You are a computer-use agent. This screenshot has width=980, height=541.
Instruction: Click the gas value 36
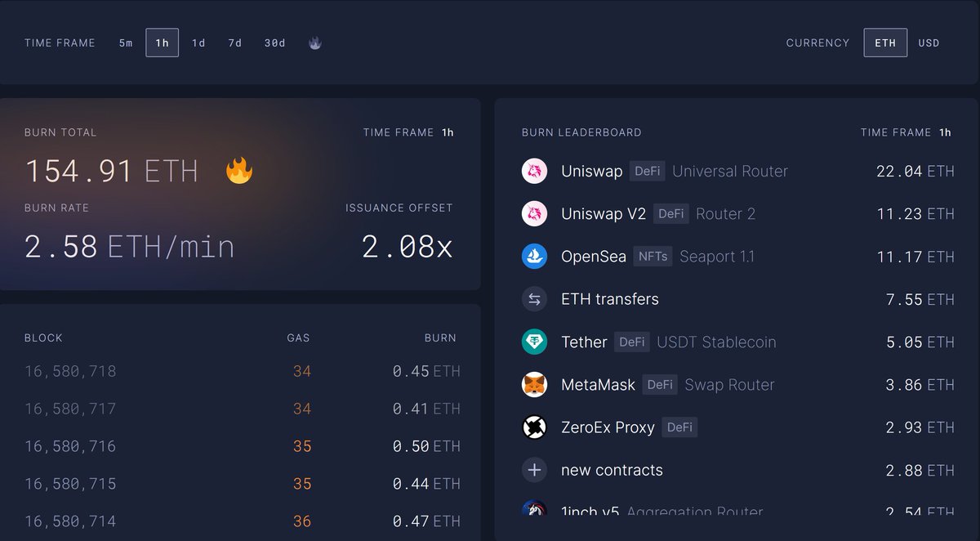pyautogui.click(x=302, y=521)
